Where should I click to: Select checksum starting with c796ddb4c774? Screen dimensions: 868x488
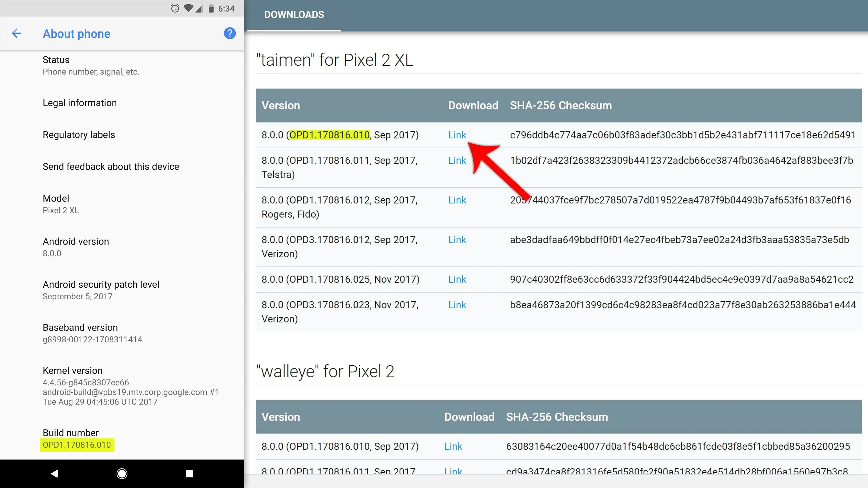pos(683,135)
